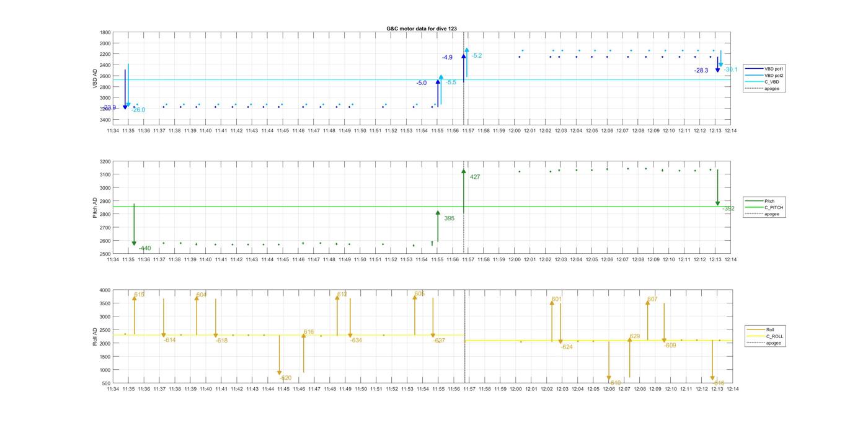The height and width of the screenshot is (430, 868).
Task: Click the "-637" roll data label
Action: (439, 341)
